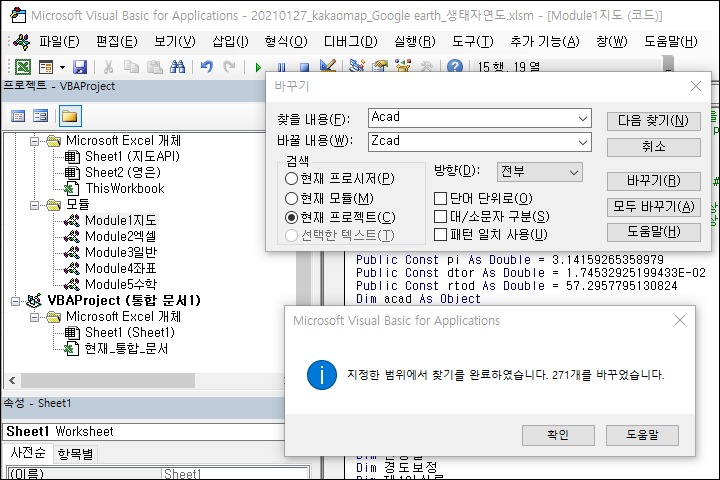Open the 바꿀 내용 dropdown arrow
This screenshot has width=720, height=480.
[583, 142]
